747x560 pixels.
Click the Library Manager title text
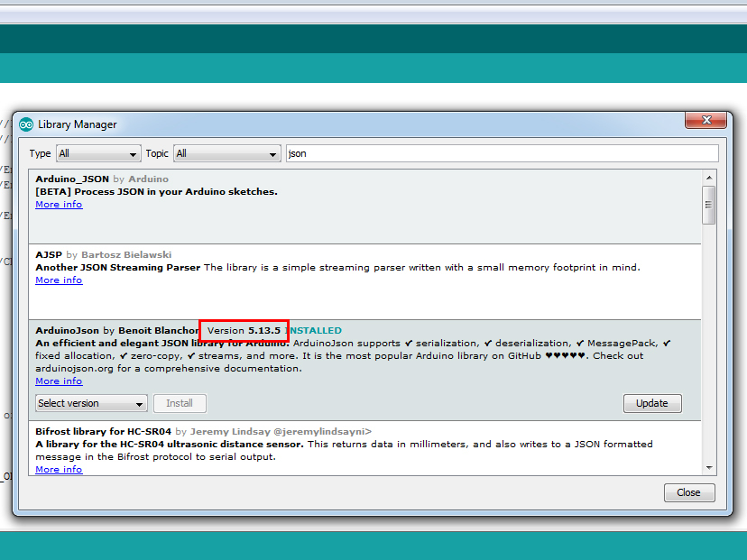click(78, 124)
